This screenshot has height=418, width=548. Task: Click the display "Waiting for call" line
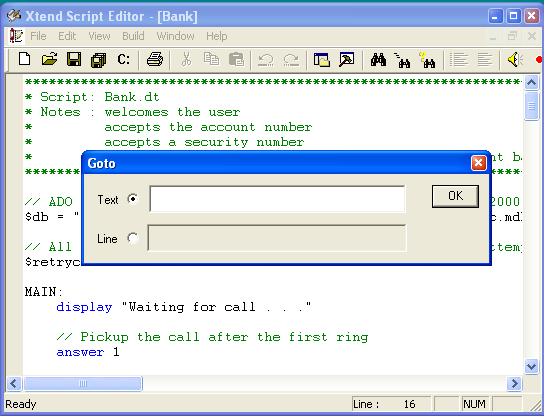pyautogui.click(x=183, y=307)
